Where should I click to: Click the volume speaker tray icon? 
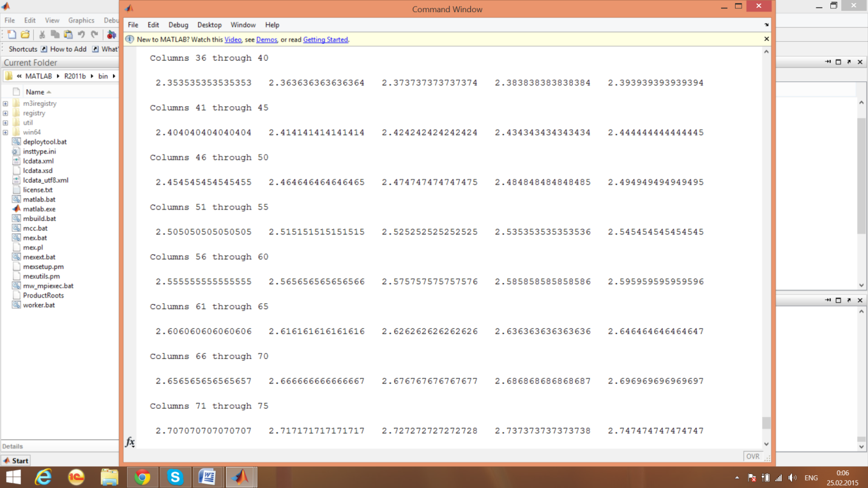pyautogui.click(x=792, y=478)
